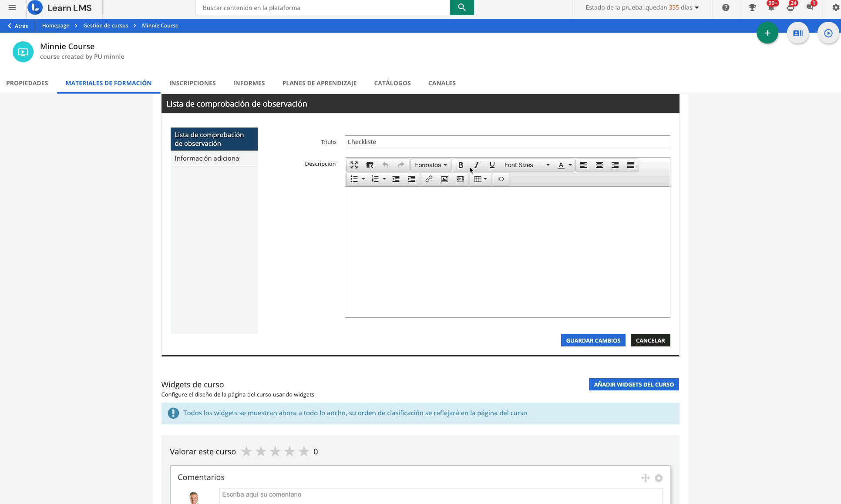Screen dimensions: 841x504
Task: Align text left
Action: (584, 165)
